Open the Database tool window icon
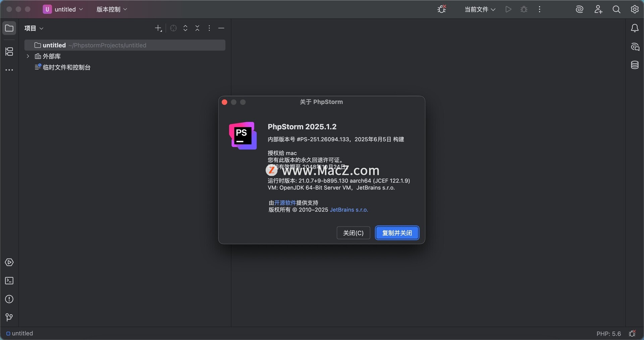 [635, 65]
